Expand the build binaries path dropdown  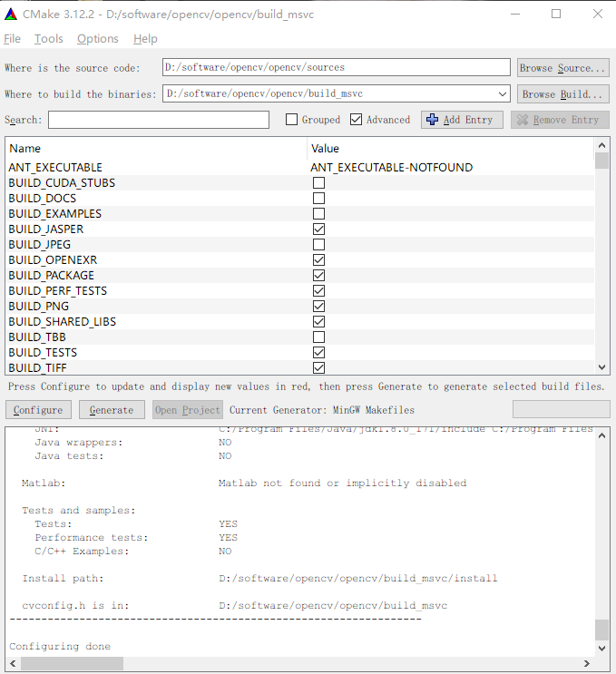(x=502, y=93)
